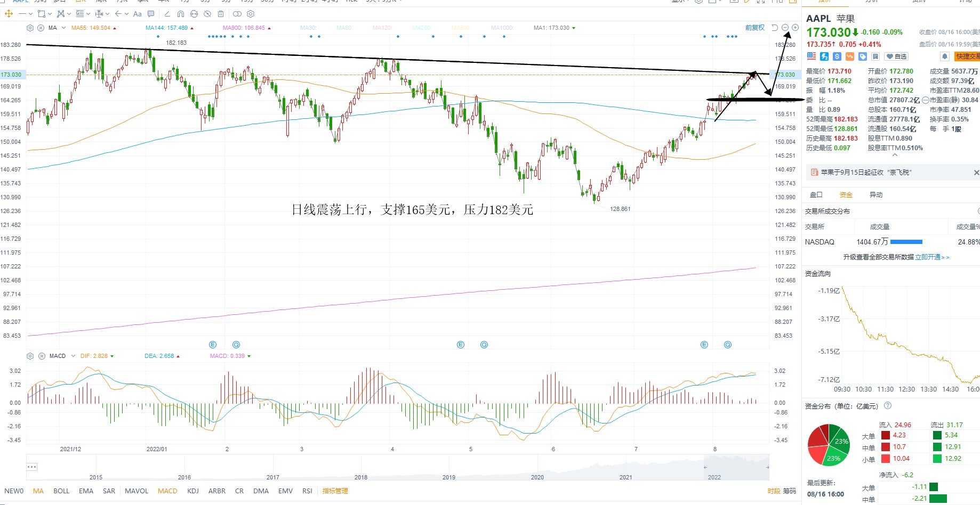
Task: Set a price alert bell
Action: point(945,56)
